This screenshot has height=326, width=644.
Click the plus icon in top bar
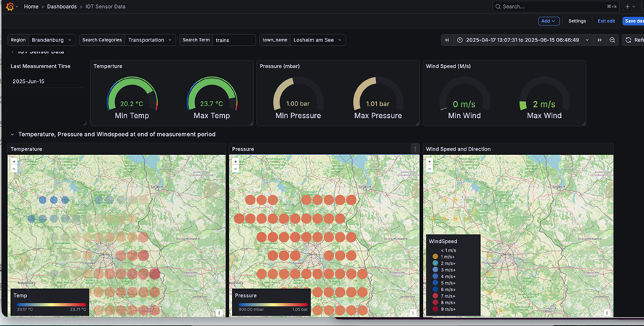pos(627,7)
